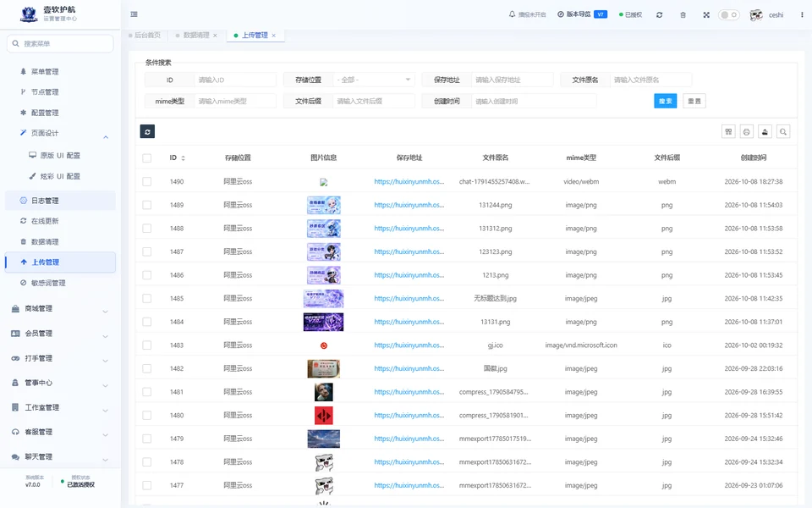Viewport: 812px width, 508px height.
Task: Open the 版本导航 V7 link
Action: click(582, 14)
